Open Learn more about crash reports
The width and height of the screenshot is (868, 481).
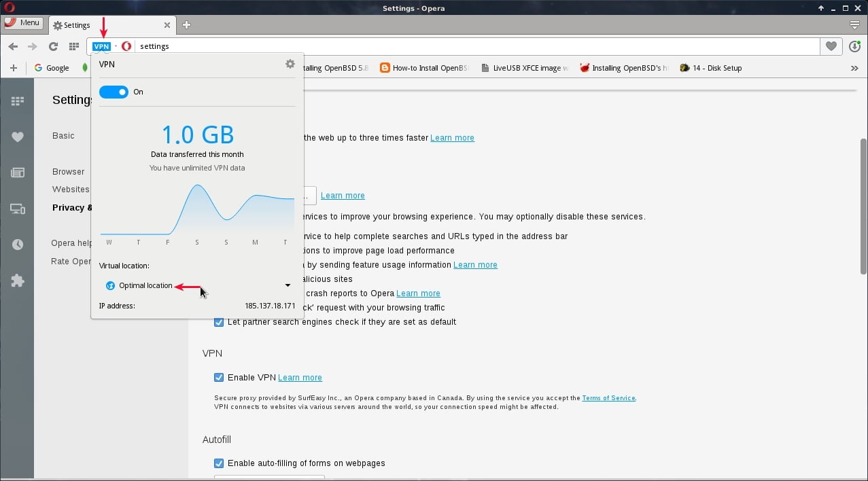click(418, 293)
